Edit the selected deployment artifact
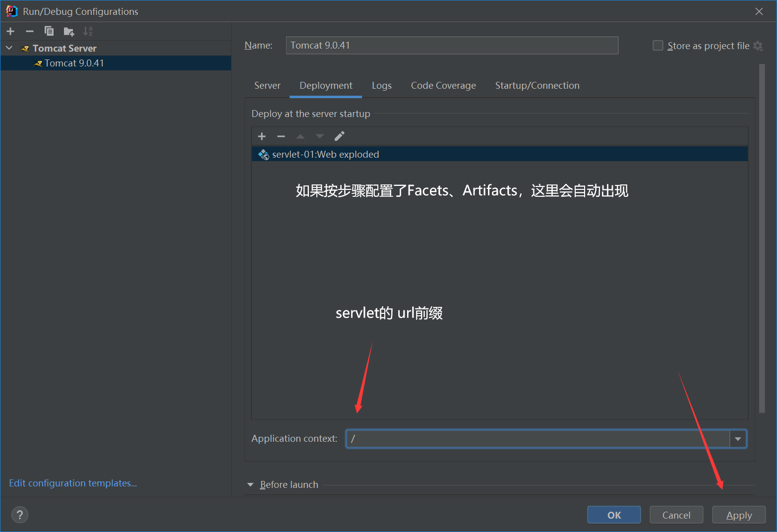The image size is (777, 532). pos(339,136)
